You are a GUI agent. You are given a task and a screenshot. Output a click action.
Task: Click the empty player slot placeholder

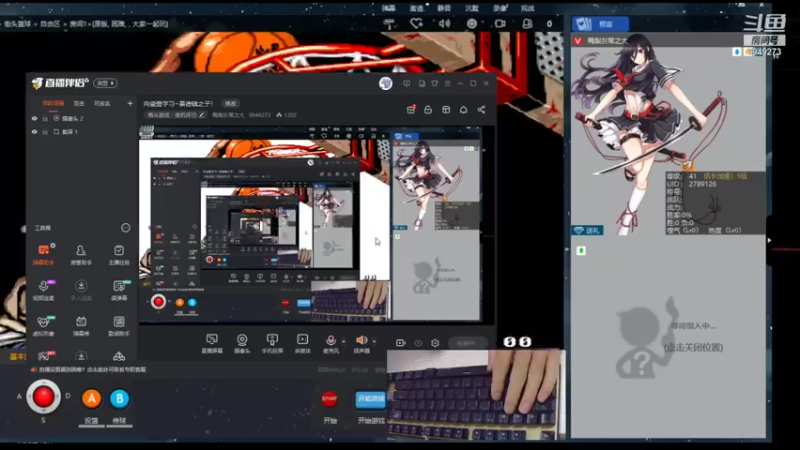[x=668, y=337]
